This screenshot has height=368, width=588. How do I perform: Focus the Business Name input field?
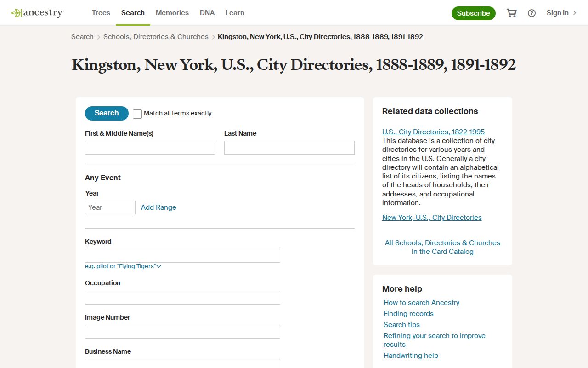coord(182,363)
